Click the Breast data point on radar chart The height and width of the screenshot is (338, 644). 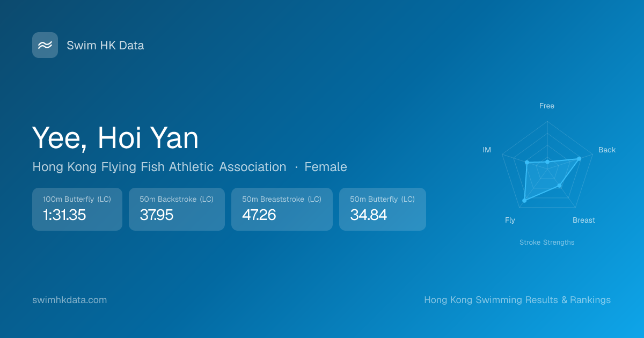coord(560,186)
